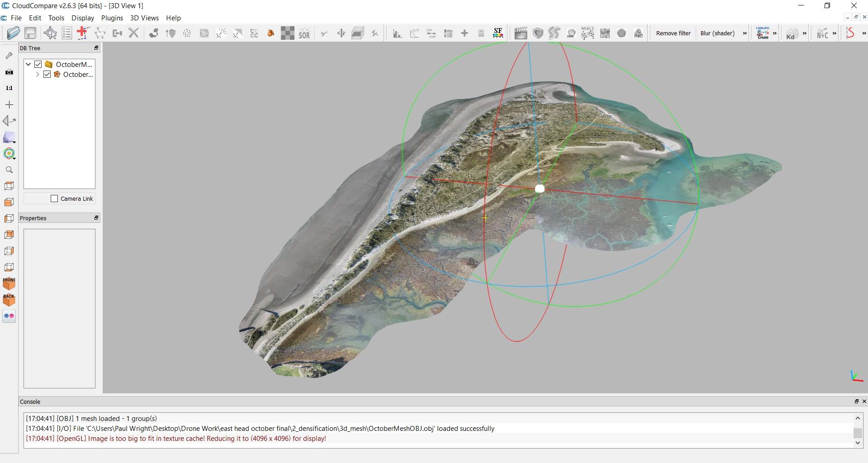Uncheck the OctoberM... folder checkbox
The width and height of the screenshot is (868, 463).
(x=38, y=64)
